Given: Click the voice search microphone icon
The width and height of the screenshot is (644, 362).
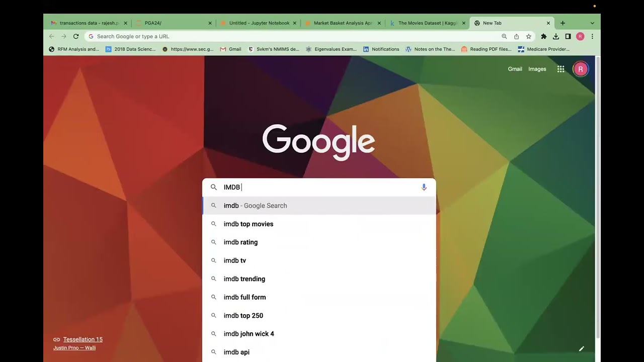Looking at the screenshot, I should [424, 187].
